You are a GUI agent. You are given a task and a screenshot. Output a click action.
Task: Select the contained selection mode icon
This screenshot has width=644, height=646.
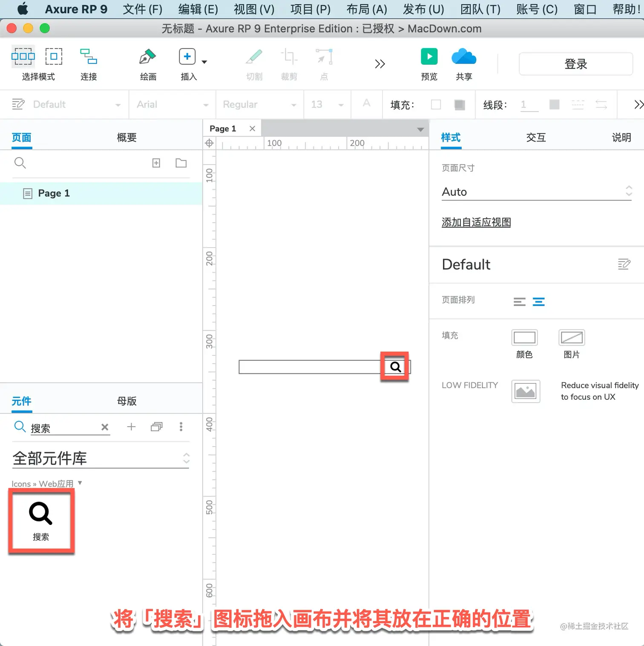(x=54, y=56)
